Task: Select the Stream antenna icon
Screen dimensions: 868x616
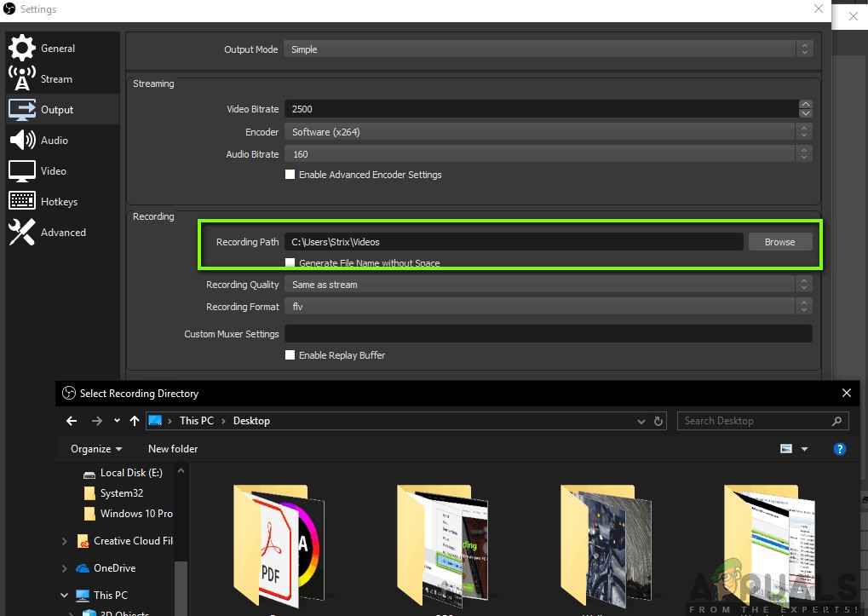Action: pos(21,78)
